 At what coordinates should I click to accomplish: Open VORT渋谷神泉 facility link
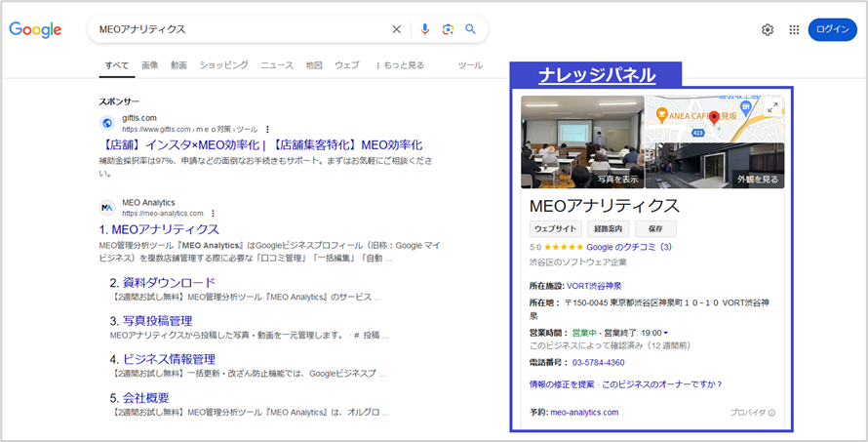point(594,286)
